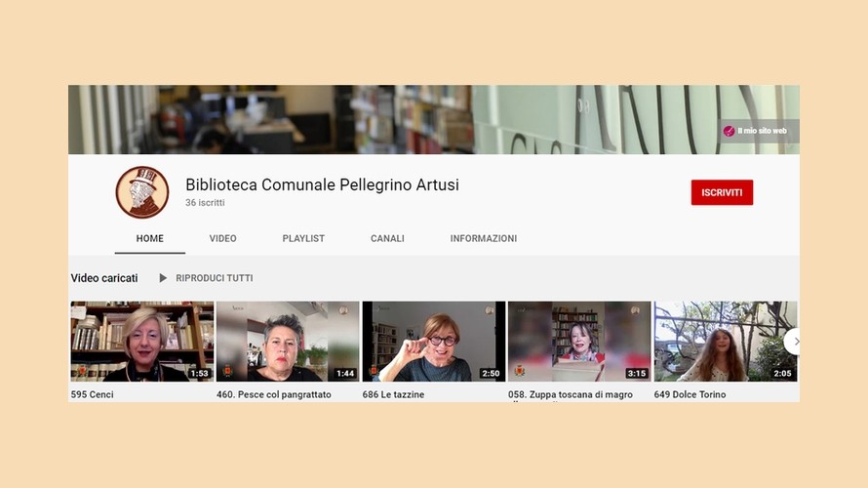Click the Biblioteca Comunale channel avatar icon
This screenshot has width=868, height=488.
142,192
